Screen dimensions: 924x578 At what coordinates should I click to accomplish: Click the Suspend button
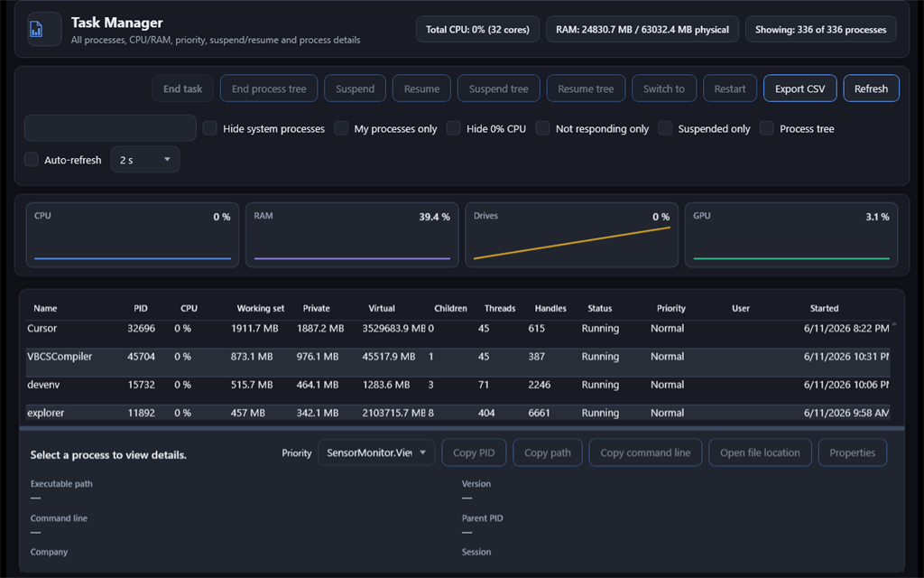point(355,89)
